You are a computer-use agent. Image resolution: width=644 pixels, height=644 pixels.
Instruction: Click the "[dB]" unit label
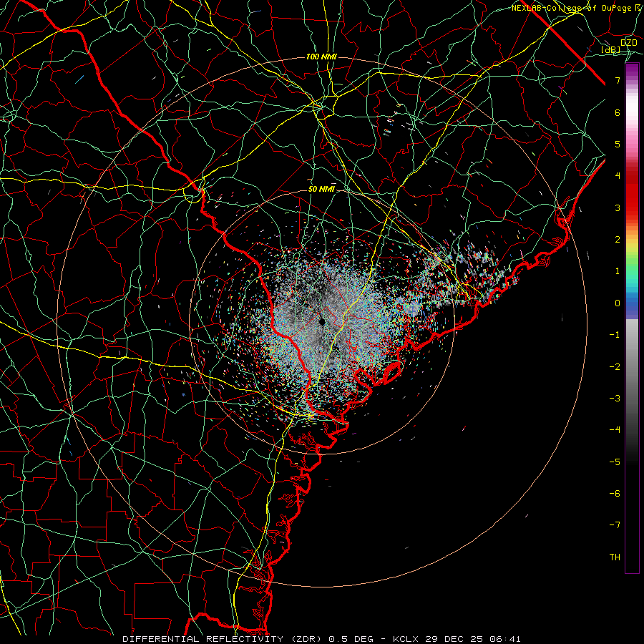point(610,49)
